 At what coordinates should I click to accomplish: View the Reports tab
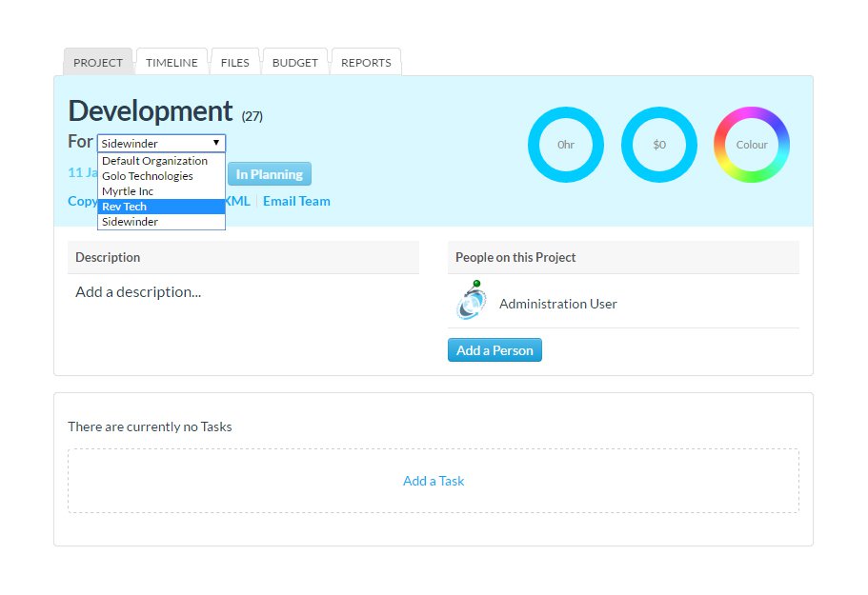pos(366,63)
